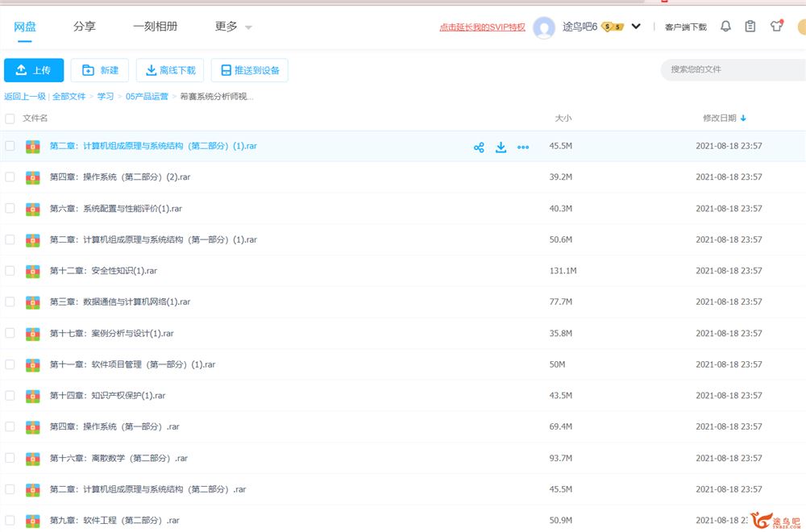Screen dimensions: 806x532
Task: Open the 一刻相册 tab
Action: coord(155,27)
